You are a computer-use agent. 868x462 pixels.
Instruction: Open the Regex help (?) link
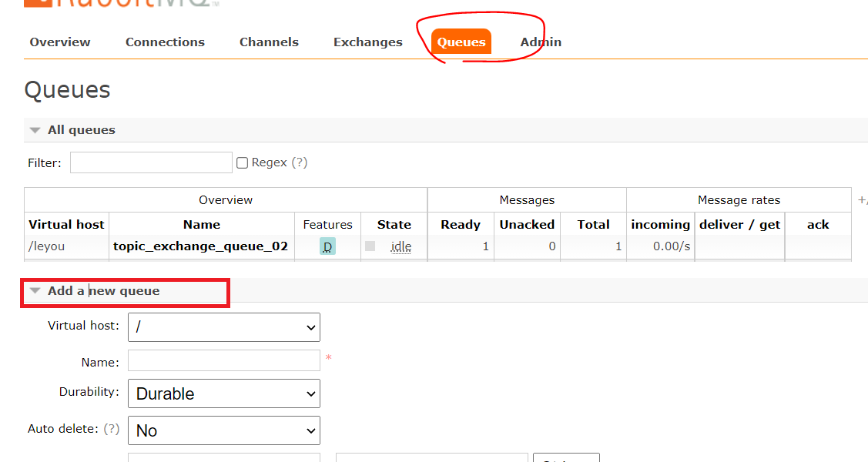[300, 162]
